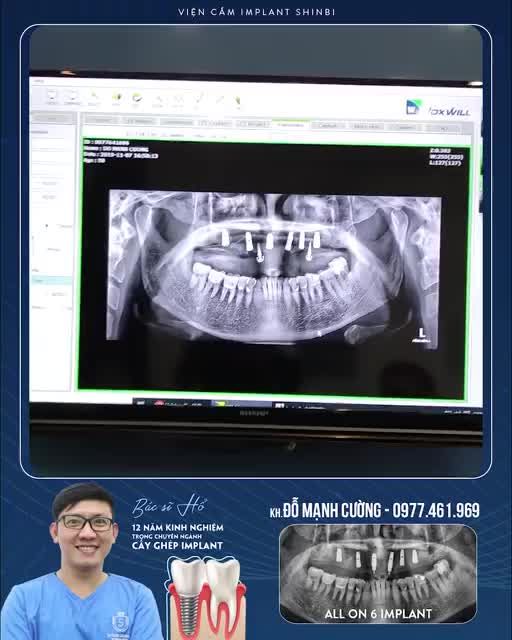Click the yellow icon ending the toolbar row
The width and height of the screenshot is (512, 640).
[238, 102]
